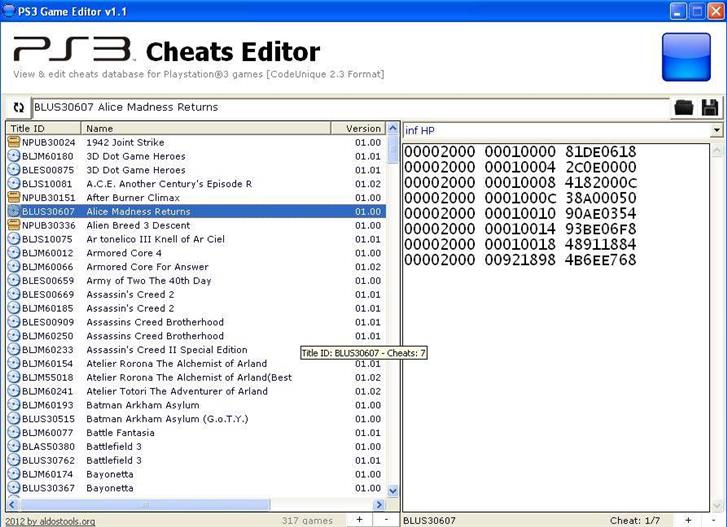Click game list scrollbar up arrow
The image size is (727, 527).
point(393,128)
